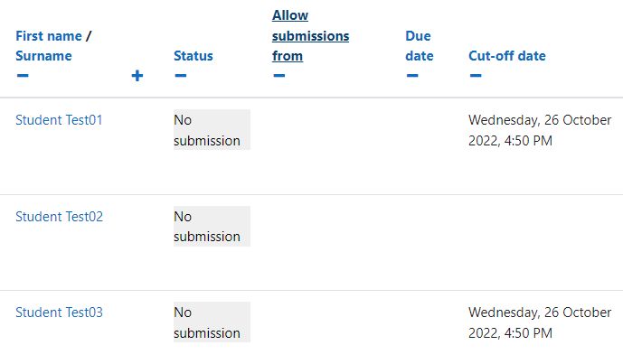This screenshot has height=364, width=623.
Task: Collapse the Due date column using its minus icon
Action: (412, 76)
